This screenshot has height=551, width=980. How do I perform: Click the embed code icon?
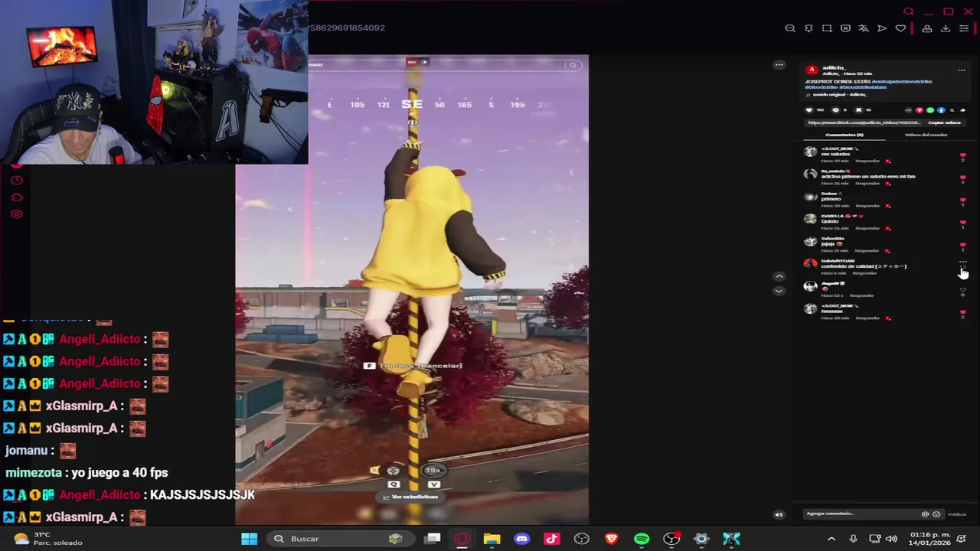point(909,110)
